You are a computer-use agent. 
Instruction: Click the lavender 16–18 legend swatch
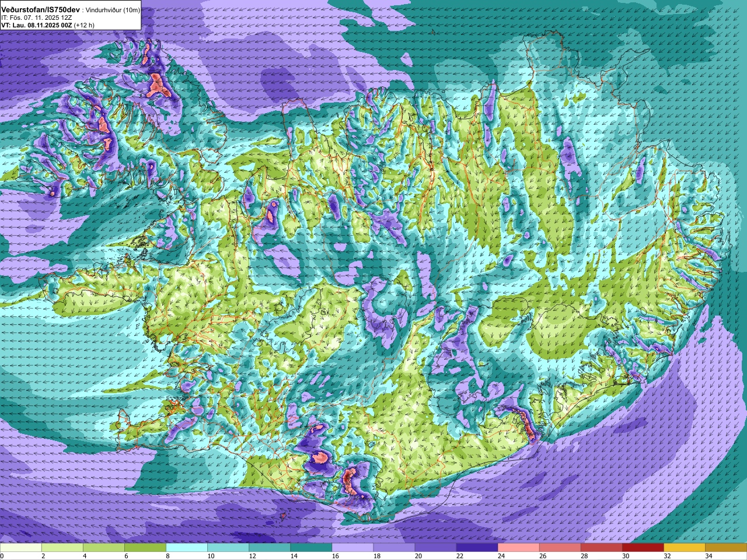click(x=352, y=548)
